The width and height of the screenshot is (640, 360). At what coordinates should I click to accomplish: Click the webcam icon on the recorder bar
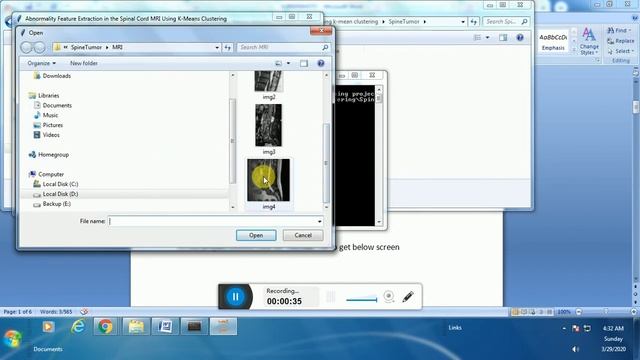point(389,296)
